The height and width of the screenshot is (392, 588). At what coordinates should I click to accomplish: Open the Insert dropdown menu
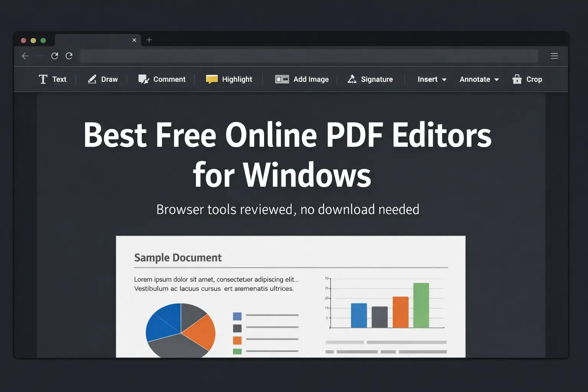tap(431, 79)
